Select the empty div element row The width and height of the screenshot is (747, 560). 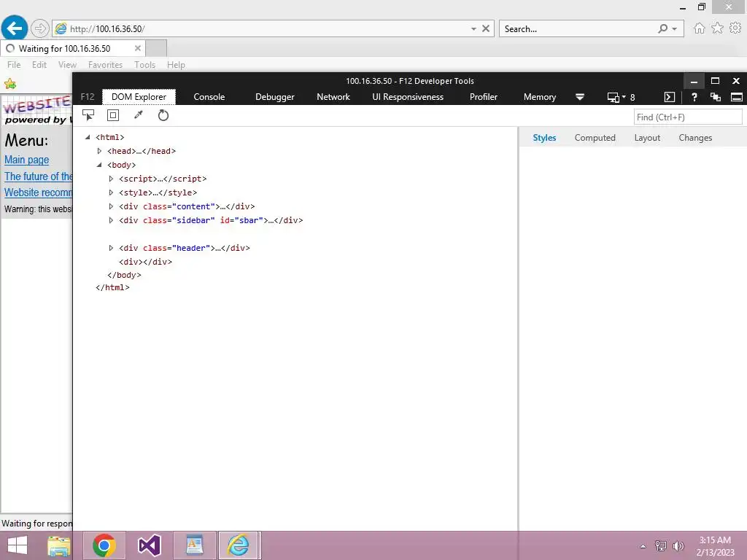tap(145, 262)
